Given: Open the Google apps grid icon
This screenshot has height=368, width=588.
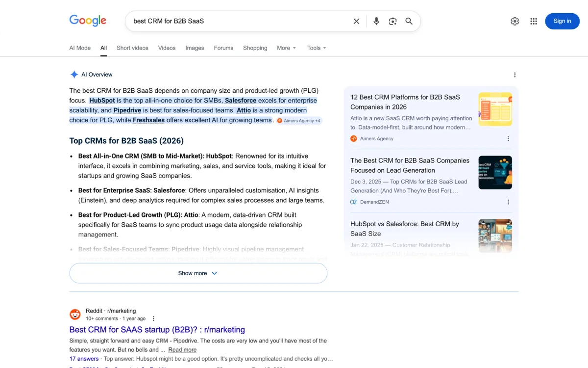Looking at the screenshot, I should pyautogui.click(x=534, y=21).
